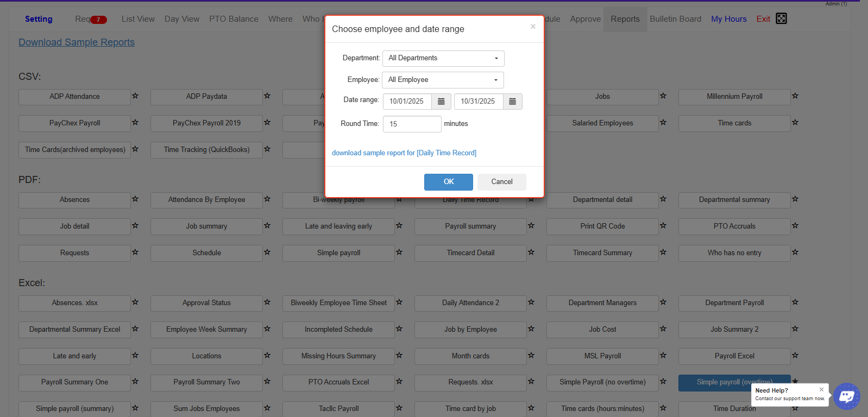The height and width of the screenshot is (417, 868).
Task: Confirm the dialog with OK
Action: pos(448,182)
